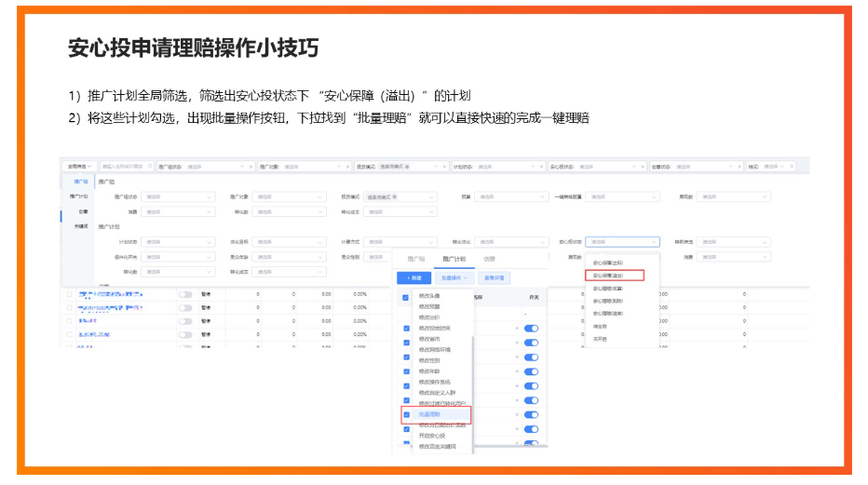Collapse the open 安心投状态 select box
The width and height of the screenshot is (868, 485).
pos(622,242)
